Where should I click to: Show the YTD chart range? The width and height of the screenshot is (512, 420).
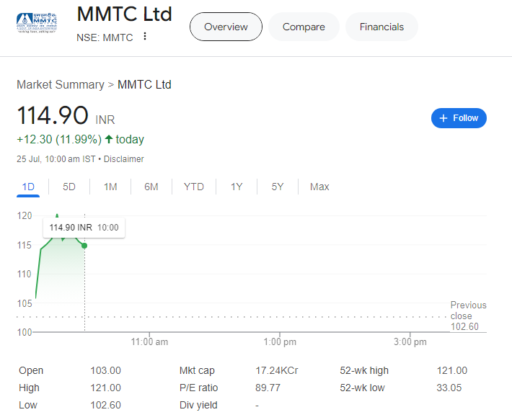click(194, 187)
